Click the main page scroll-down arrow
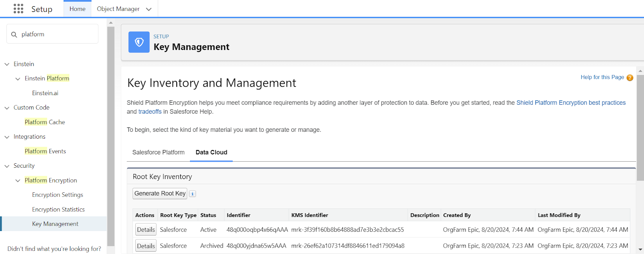Viewport: 644px width, 254px height. click(x=640, y=250)
